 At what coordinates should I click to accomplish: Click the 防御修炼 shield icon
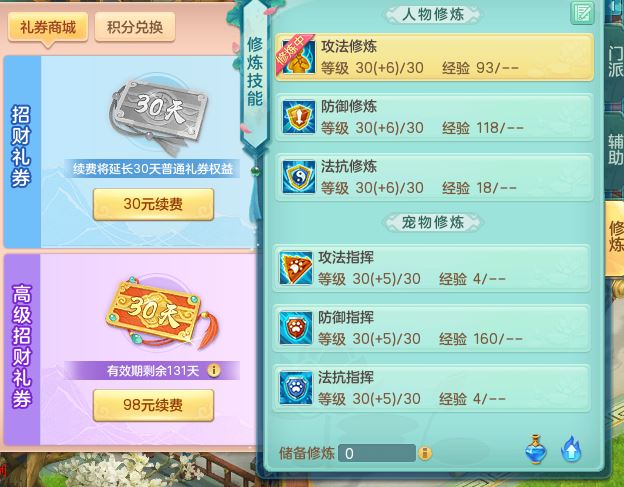point(298,117)
